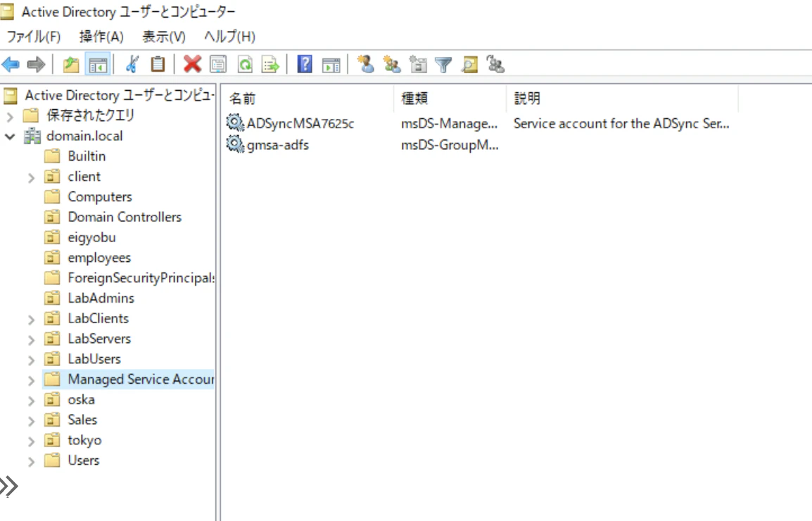Click the red X Delete icon

[x=192, y=64]
